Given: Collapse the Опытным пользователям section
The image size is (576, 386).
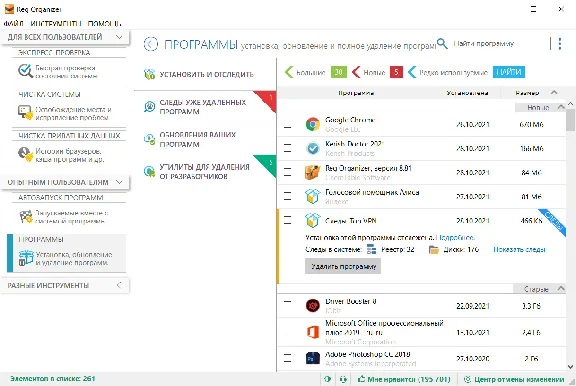Looking at the screenshot, I should pos(119,182).
